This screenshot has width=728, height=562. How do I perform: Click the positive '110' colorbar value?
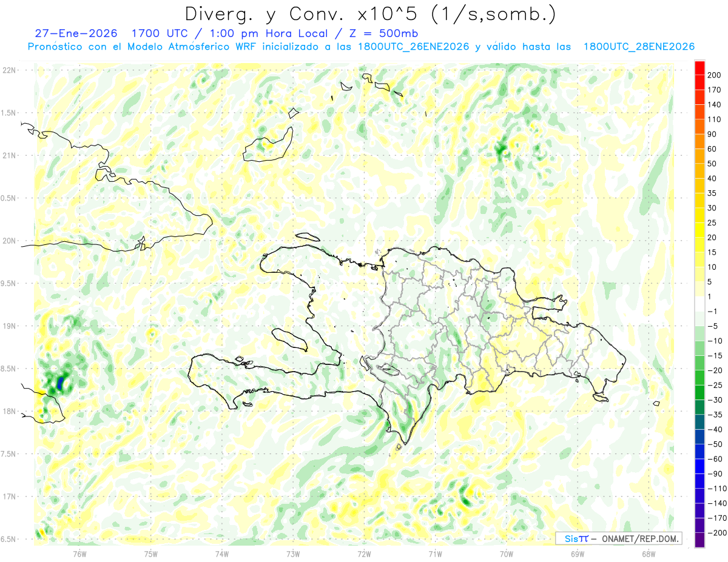pyautogui.click(x=714, y=119)
